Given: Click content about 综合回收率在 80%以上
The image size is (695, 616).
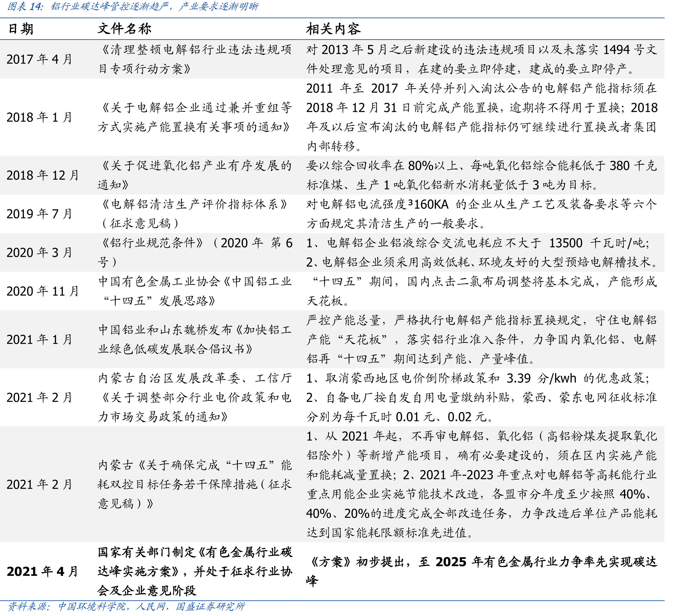Looking at the screenshot, I should click(481, 175).
